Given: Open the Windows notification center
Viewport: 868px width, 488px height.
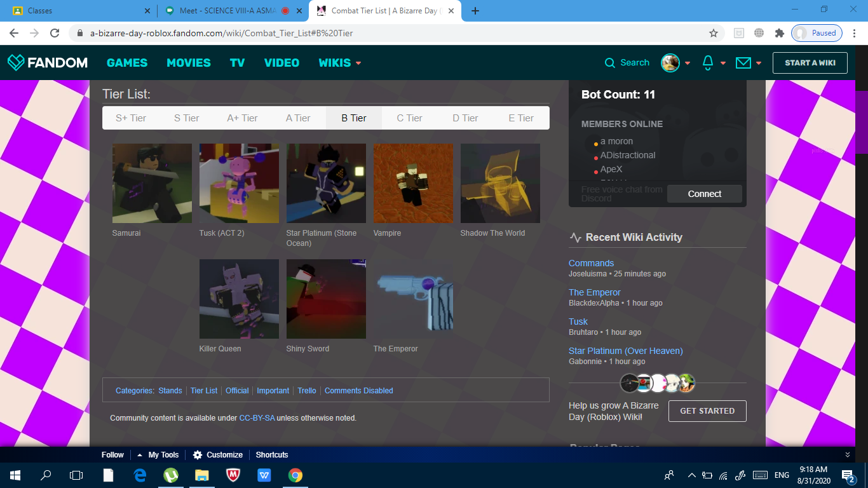Looking at the screenshot, I should [x=848, y=475].
